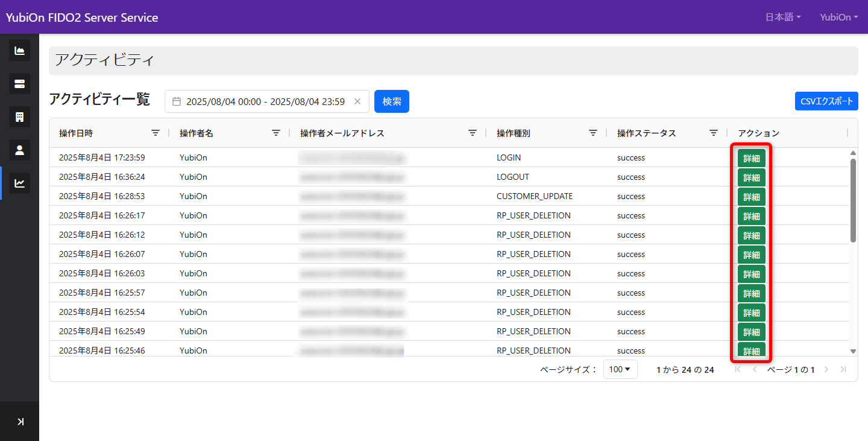Click 詳細 for the 16:26:12 row
The height and width of the screenshot is (441, 868).
[752, 236]
